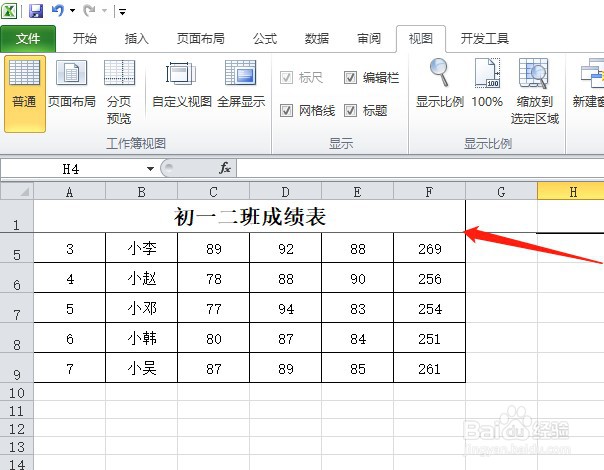Open the 显示比例 zoom dialog
Image resolution: width=604 pixels, height=470 pixels.
pos(440,84)
